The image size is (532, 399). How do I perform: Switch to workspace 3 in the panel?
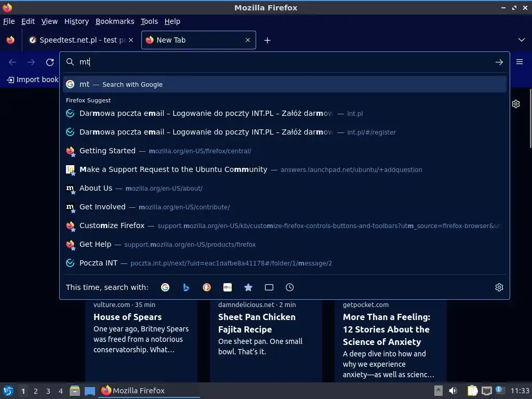pos(48,391)
